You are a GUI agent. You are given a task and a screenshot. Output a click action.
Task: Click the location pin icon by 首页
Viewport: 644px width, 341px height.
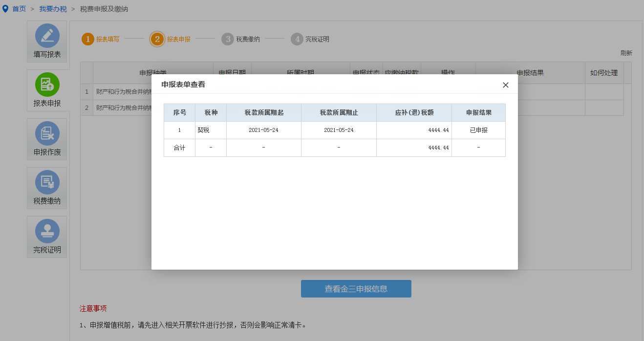(x=5, y=9)
